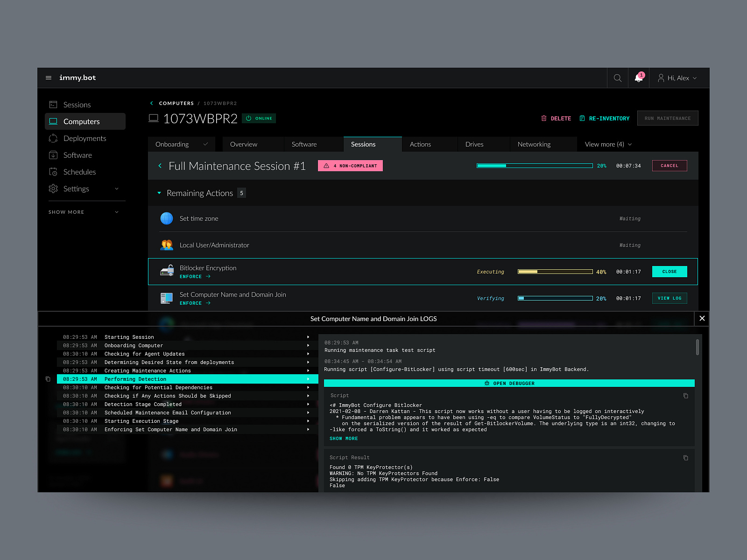The width and height of the screenshot is (747, 560).
Task: Click the copy icon beside Performing Detection
Action: point(48,379)
